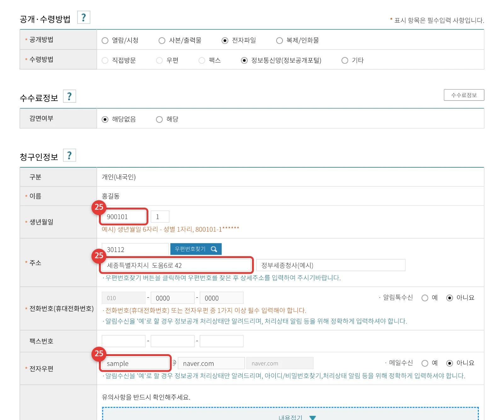Click the birthdate field showing 900101
Screen dimensions: 504x420
pyautogui.click(x=124, y=217)
